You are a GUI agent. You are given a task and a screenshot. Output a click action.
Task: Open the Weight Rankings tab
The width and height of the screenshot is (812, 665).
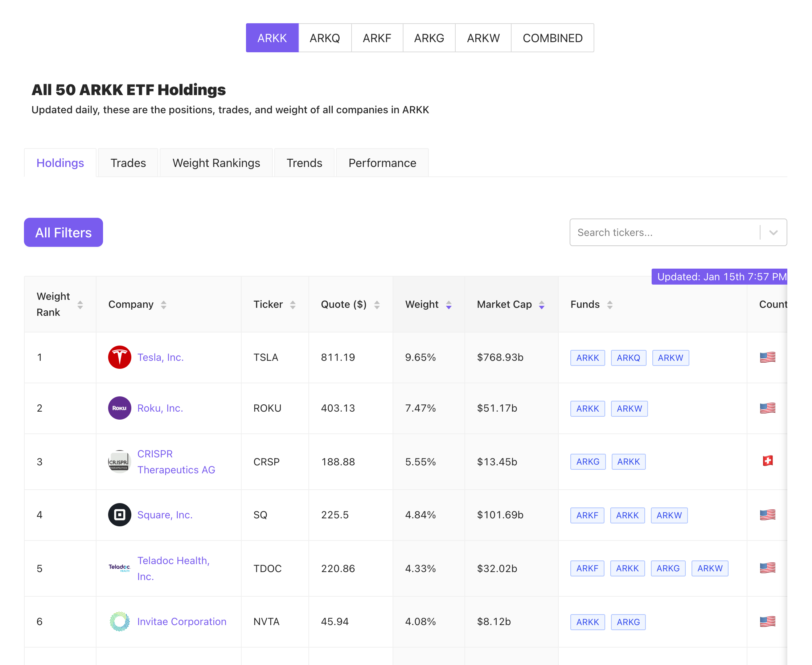click(x=216, y=163)
